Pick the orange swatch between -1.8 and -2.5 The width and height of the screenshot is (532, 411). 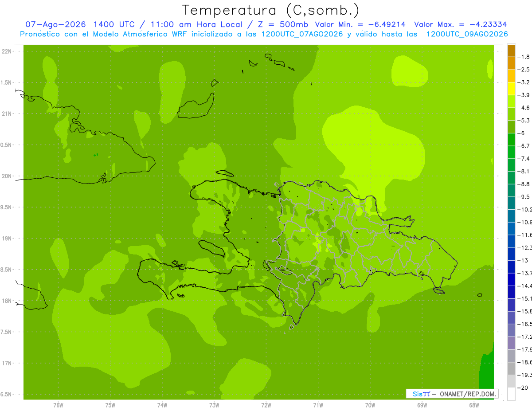[x=511, y=63]
